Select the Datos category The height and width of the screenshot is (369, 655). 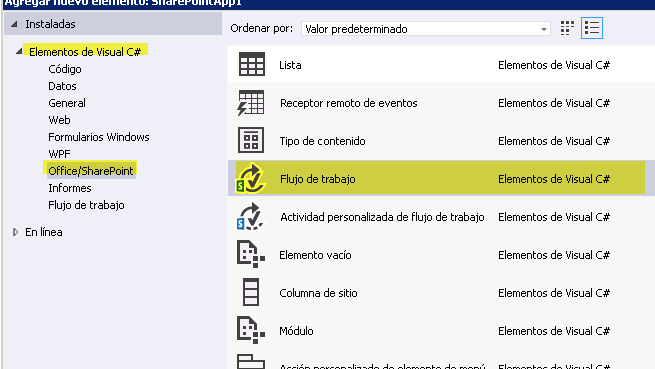coord(62,86)
